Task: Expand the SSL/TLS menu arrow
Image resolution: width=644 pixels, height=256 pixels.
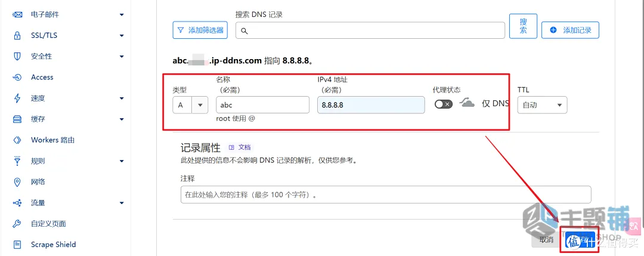Action: 122,36
